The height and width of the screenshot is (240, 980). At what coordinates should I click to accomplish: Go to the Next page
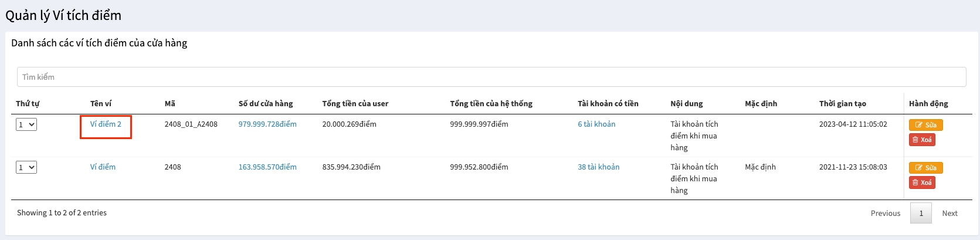pyautogui.click(x=950, y=214)
